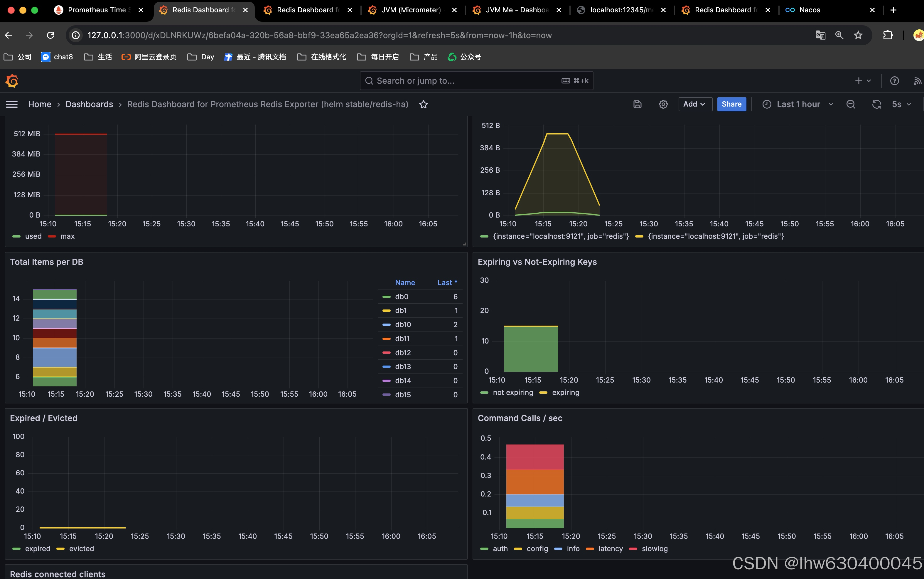Image resolution: width=924 pixels, height=579 pixels.
Task: Open dashboard settings gear
Action: [x=663, y=104]
